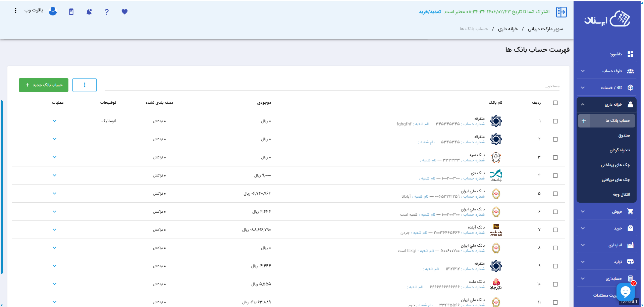The image size is (644, 307).
Task: Click the تمدید/خرید subscription link
Action: click(x=430, y=12)
